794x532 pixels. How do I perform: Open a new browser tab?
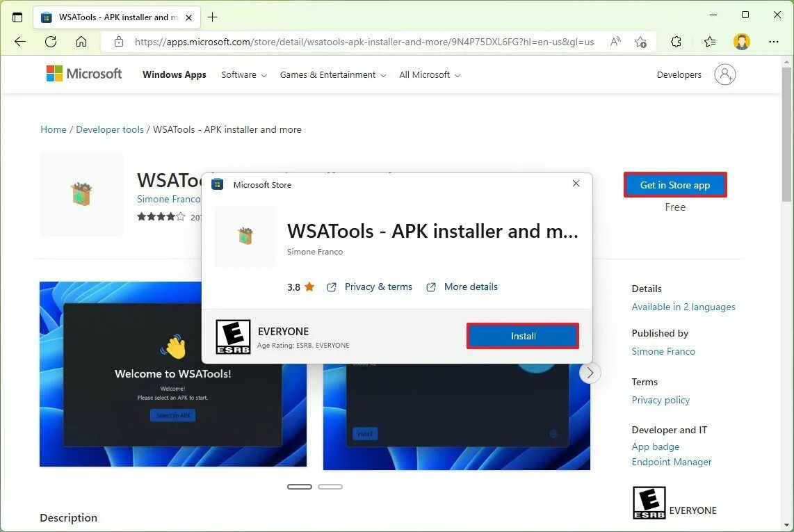[213, 17]
